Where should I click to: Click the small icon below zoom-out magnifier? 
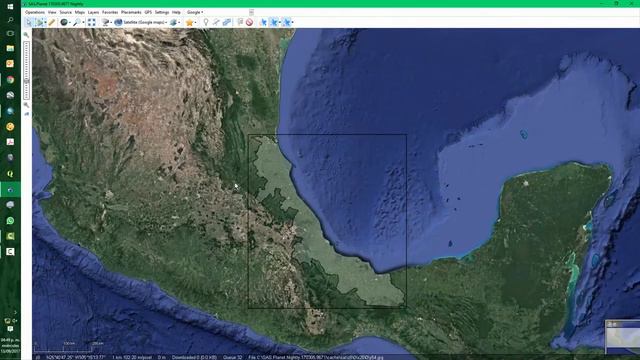(x=27, y=114)
